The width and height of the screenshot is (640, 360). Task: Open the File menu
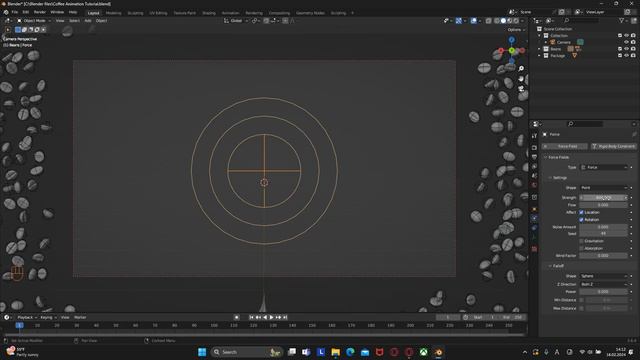[15, 13]
